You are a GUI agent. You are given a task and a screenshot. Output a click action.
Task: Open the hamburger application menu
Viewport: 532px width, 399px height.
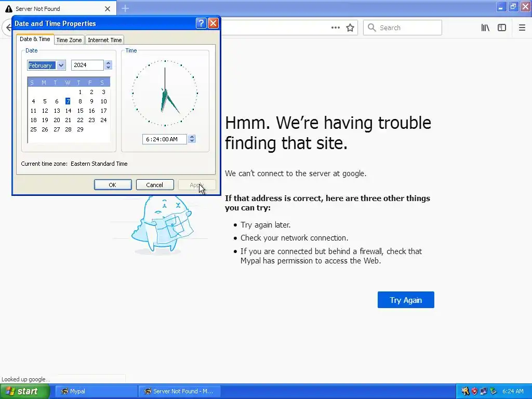point(522,28)
